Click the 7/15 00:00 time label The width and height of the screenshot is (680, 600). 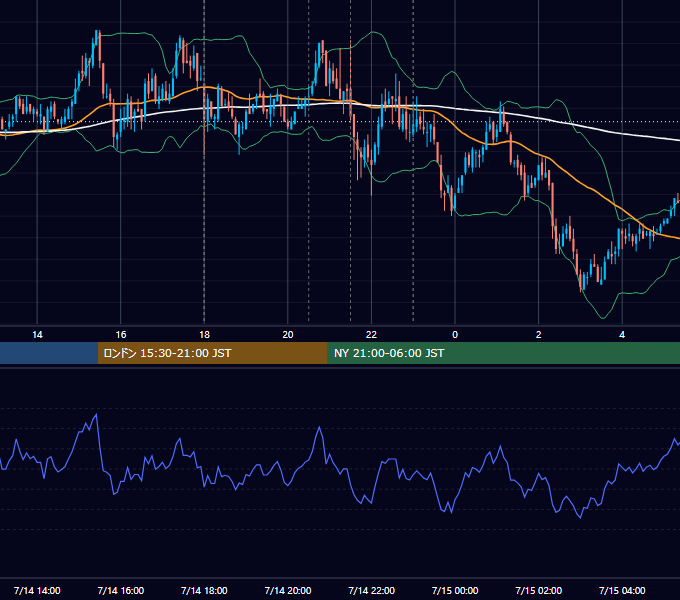point(455,591)
